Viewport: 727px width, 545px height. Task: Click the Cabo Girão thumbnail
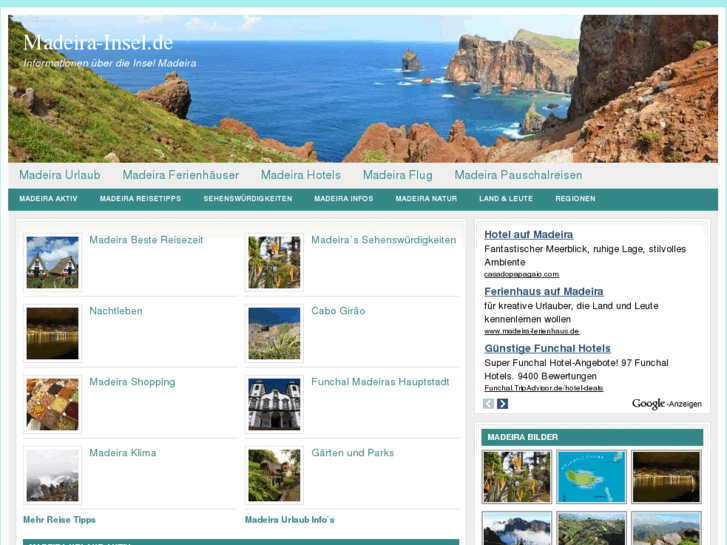tap(274, 333)
